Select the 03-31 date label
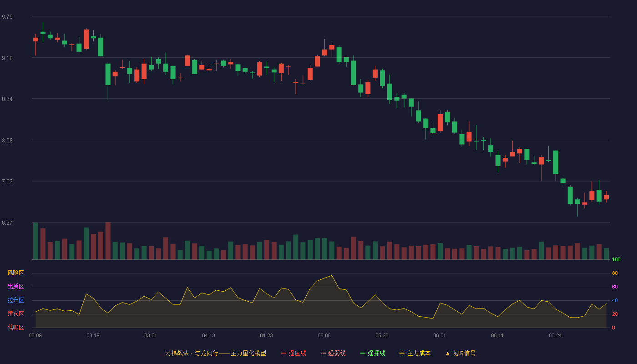Viewport: 637px width, 364px height. (x=151, y=335)
